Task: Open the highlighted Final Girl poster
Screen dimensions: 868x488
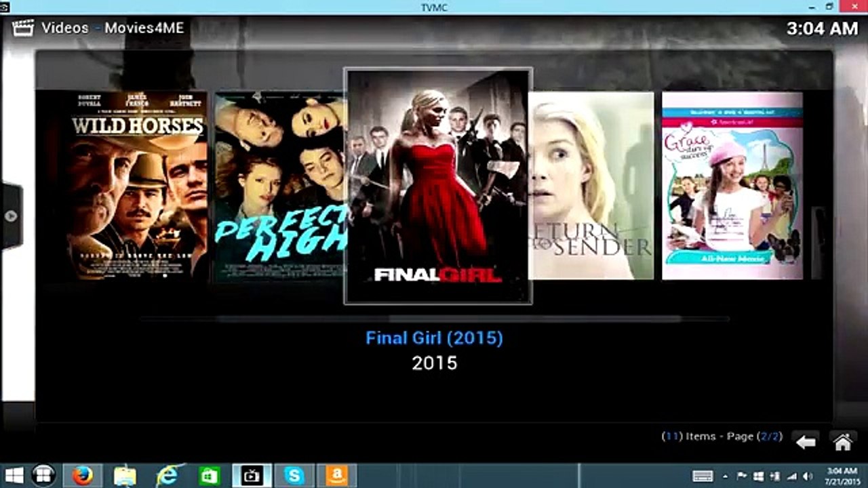Action: point(438,186)
